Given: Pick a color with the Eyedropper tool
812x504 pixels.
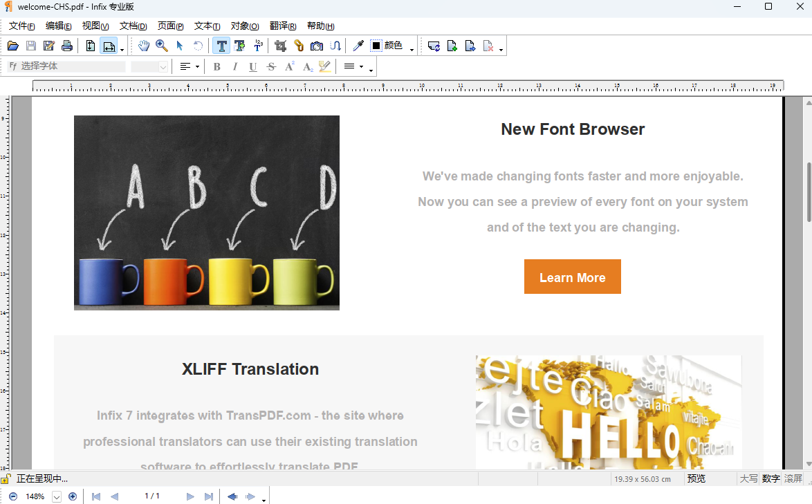Looking at the screenshot, I should point(358,46).
